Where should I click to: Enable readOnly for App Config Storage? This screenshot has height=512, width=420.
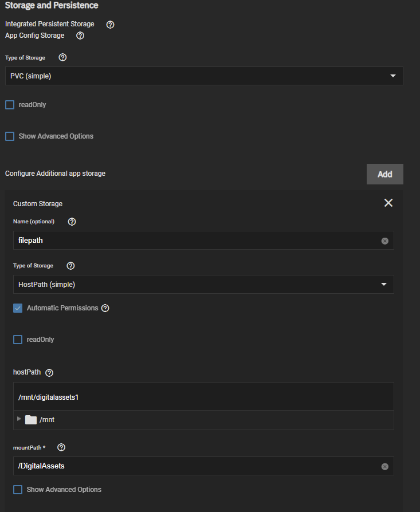pyautogui.click(x=10, y=105)
